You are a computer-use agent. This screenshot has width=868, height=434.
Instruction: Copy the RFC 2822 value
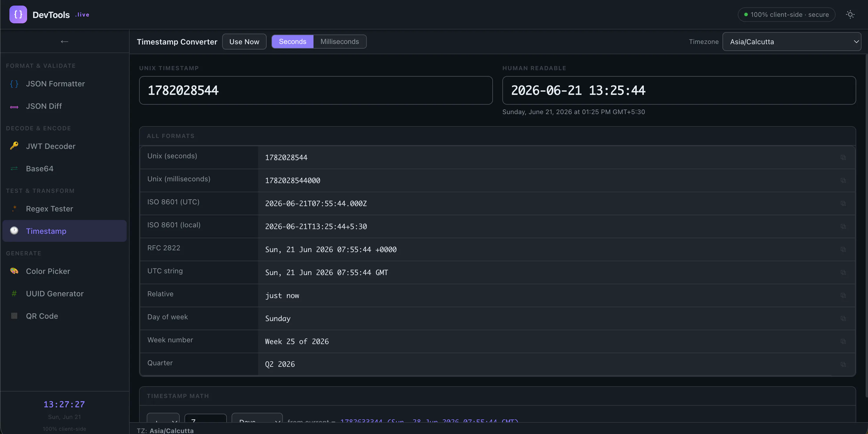coord(843,249)
